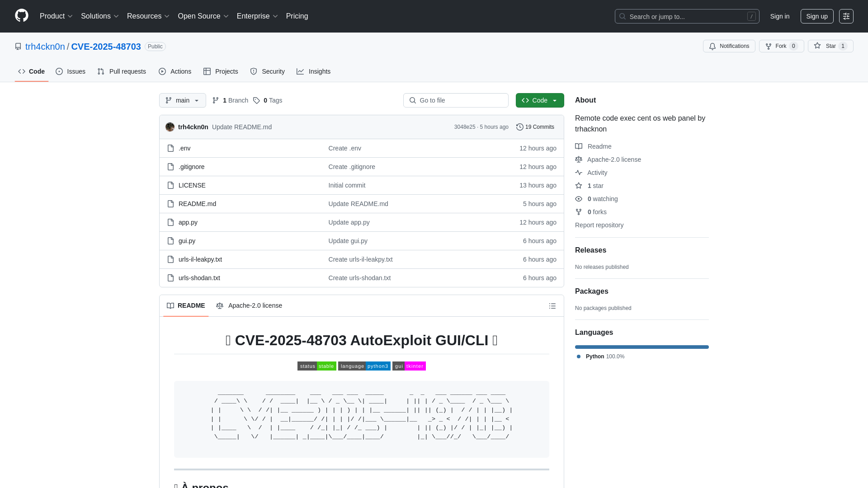View the 0 forks link
The height and width of the screenshot is (488, 868).
[x=591, y=212]
